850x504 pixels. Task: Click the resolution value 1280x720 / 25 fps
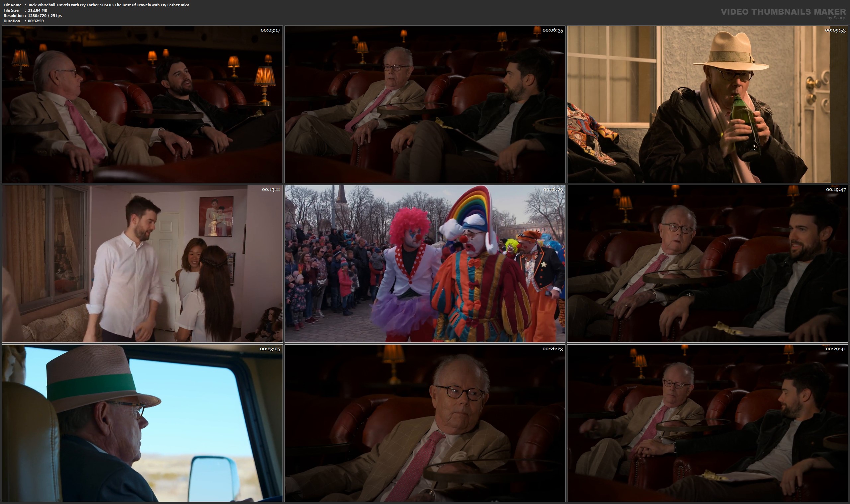click(x=45, y=16)
